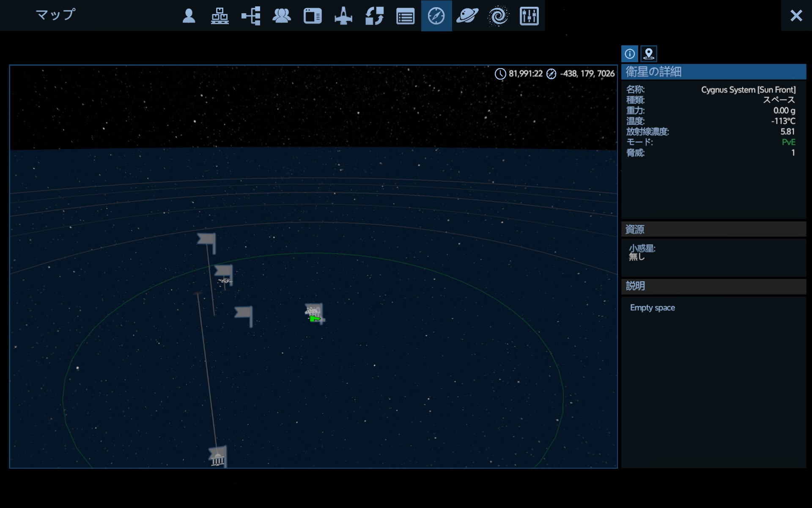Image resolution: width=812 pixels, height=508 pixels.
Task: Open the slider controls settings icon
Action: (x=529, y=16)
